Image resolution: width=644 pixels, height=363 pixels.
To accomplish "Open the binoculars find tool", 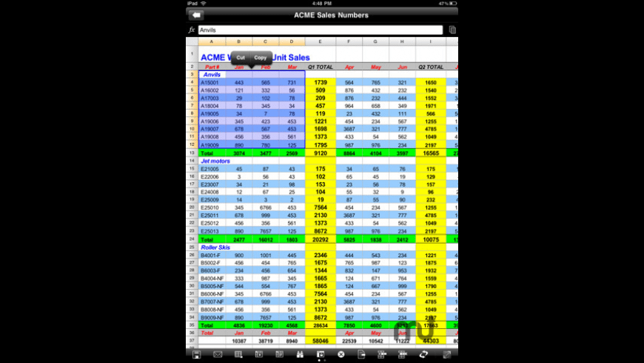I will (x=300, y=354).
